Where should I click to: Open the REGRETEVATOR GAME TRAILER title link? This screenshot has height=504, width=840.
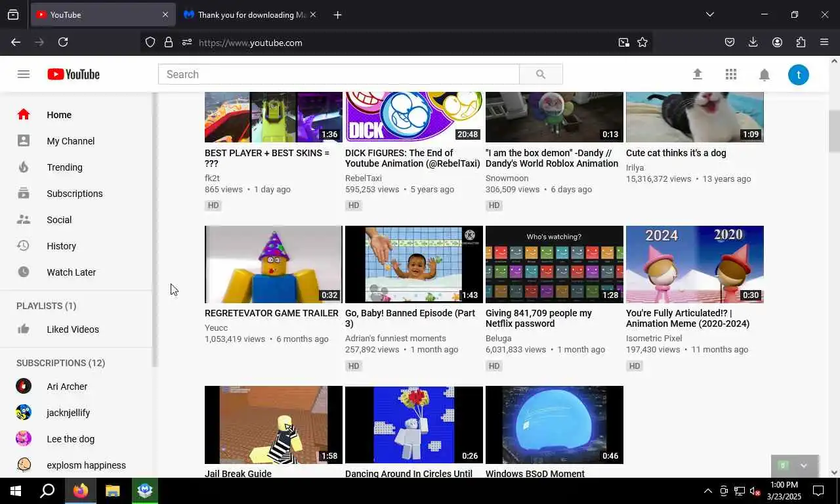[272, 313]
